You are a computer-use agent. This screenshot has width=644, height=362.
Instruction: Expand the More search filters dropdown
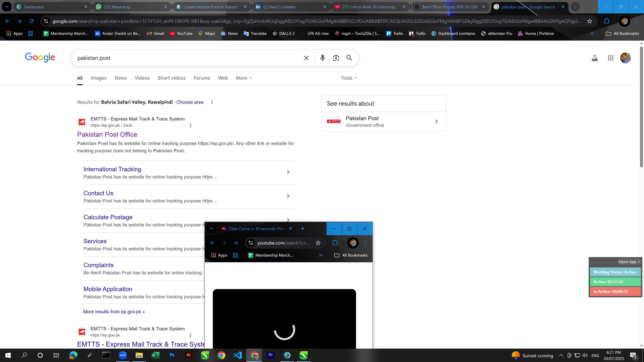244,78
